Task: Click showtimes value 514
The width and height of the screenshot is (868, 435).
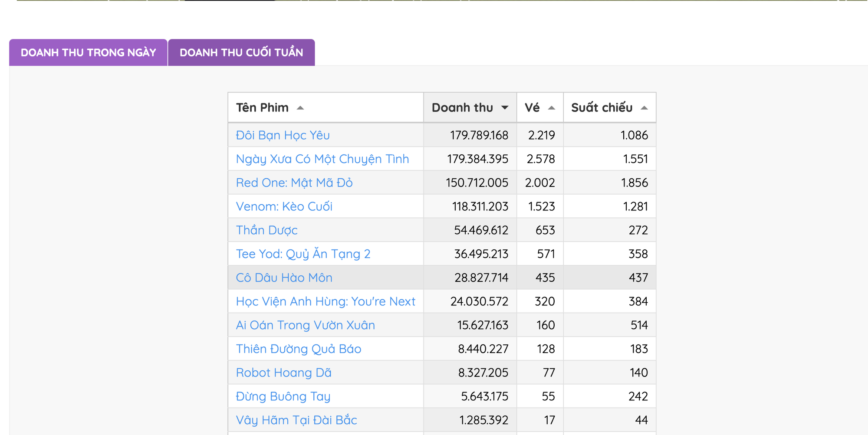Action: 639,325
